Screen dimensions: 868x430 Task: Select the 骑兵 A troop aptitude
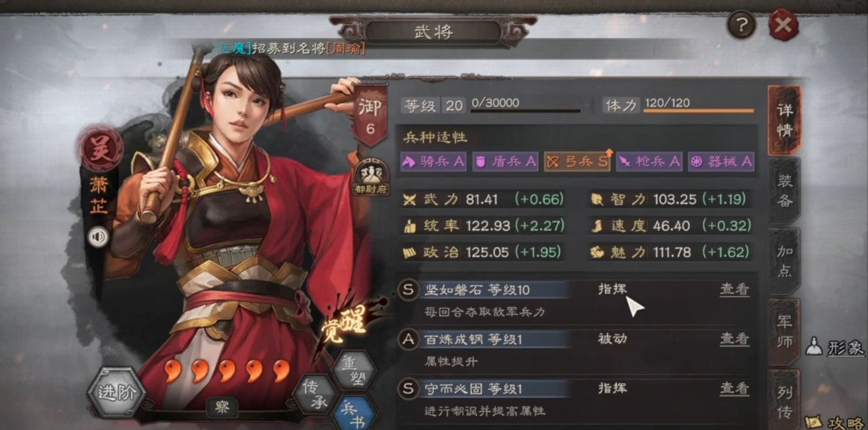point(434,162)
